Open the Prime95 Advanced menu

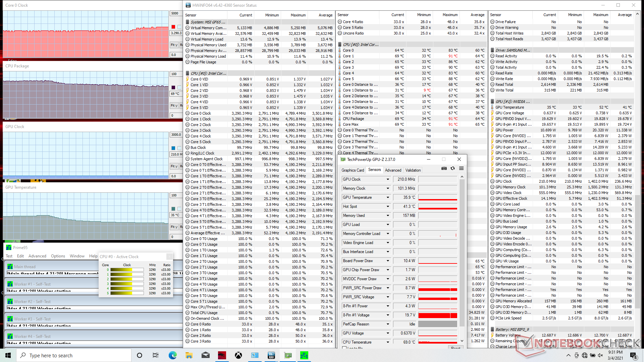click(37, 256)
